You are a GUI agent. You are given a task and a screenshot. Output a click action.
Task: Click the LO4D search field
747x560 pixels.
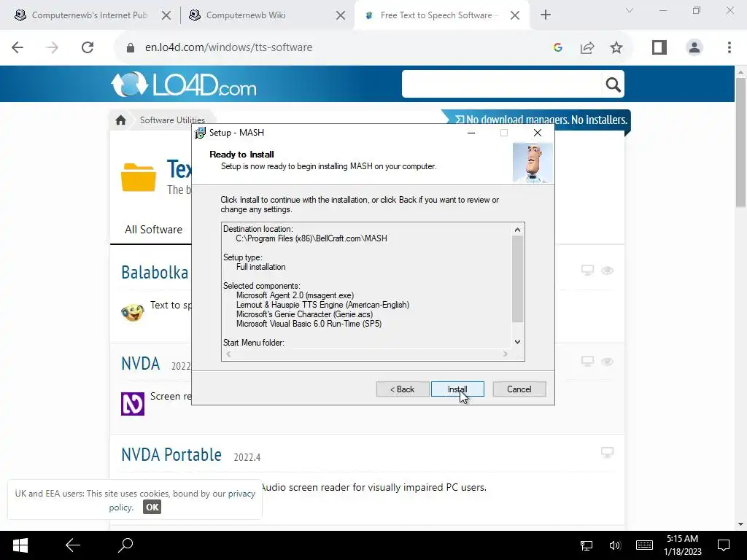coord(502,85)
